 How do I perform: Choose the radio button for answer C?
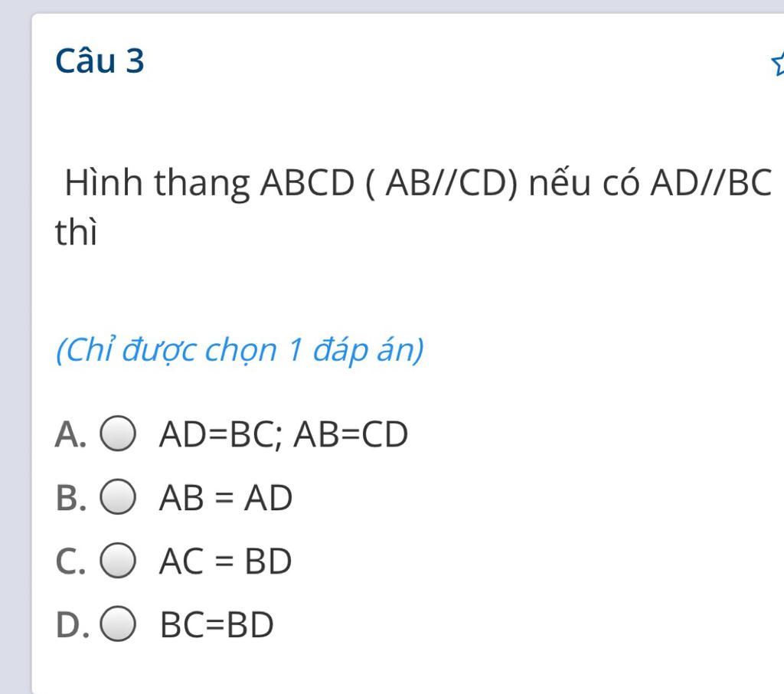(x=118, y=561)
